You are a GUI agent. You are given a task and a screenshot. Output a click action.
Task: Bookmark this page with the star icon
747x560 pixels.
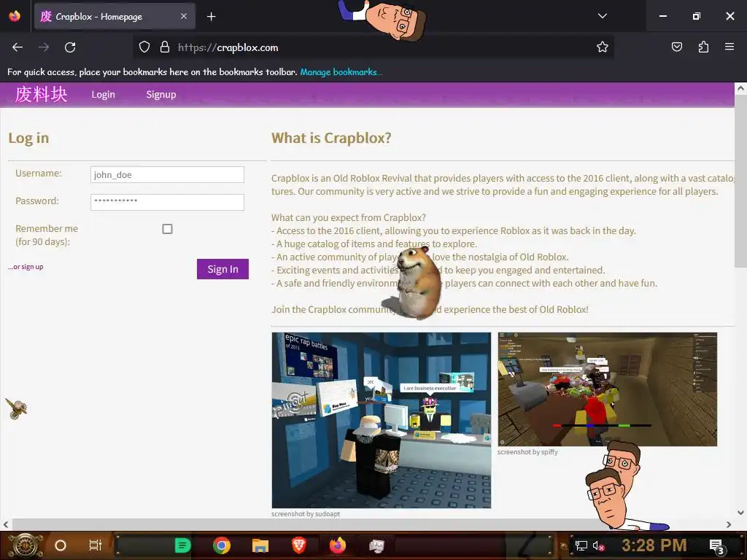(602, 47)
